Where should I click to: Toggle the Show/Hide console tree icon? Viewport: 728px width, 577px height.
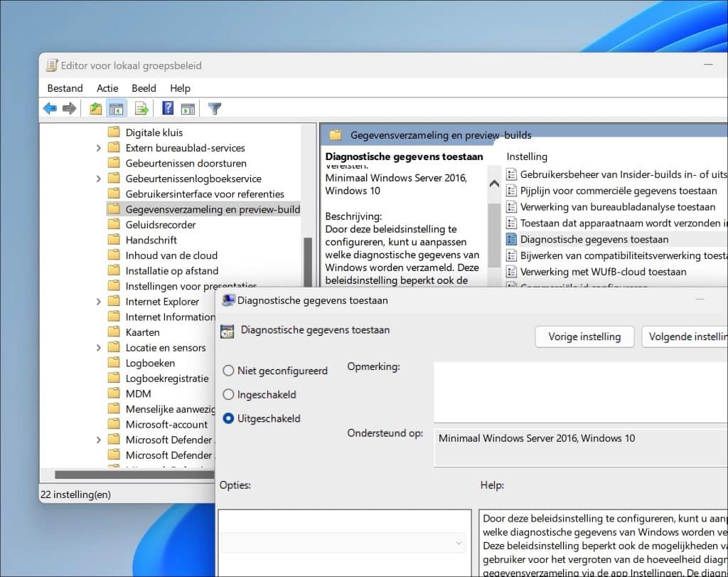point(116,109)
